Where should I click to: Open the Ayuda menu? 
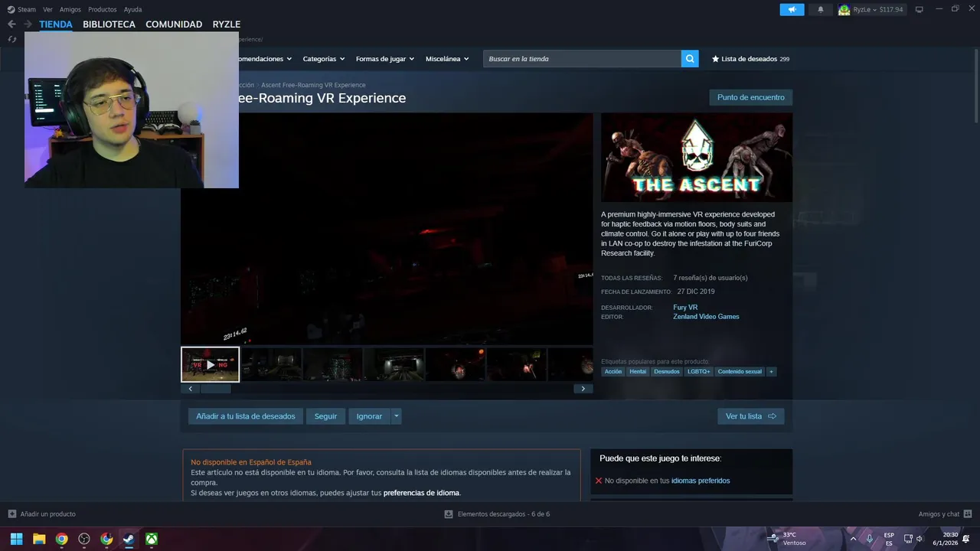pos(132,9)
